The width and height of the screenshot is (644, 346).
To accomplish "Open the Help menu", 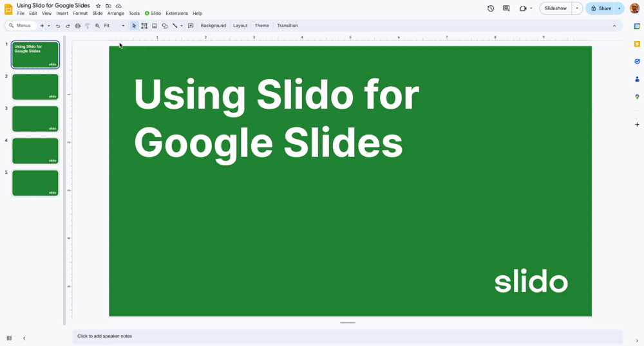I will click(x=198, y=14).
